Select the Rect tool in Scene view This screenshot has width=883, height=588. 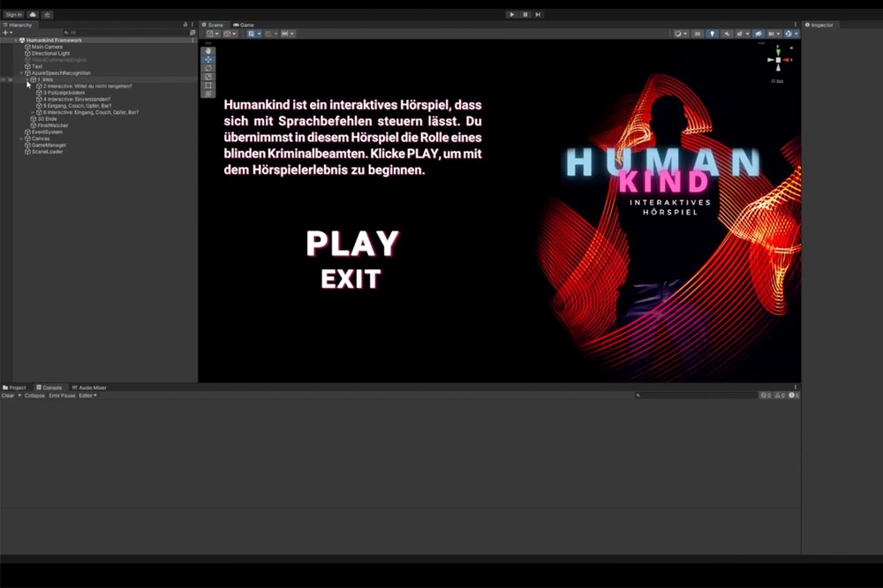pyautogui.click(x=208, y=85)
